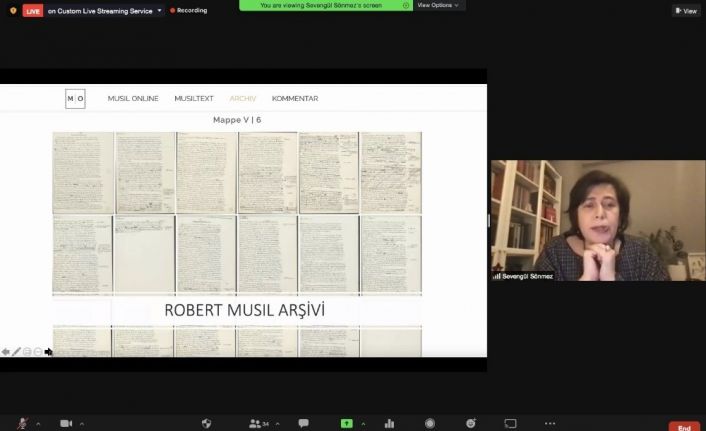Screen dimensions: 706x431
Task: Click the red End meeting button
Action: (684, 426)
